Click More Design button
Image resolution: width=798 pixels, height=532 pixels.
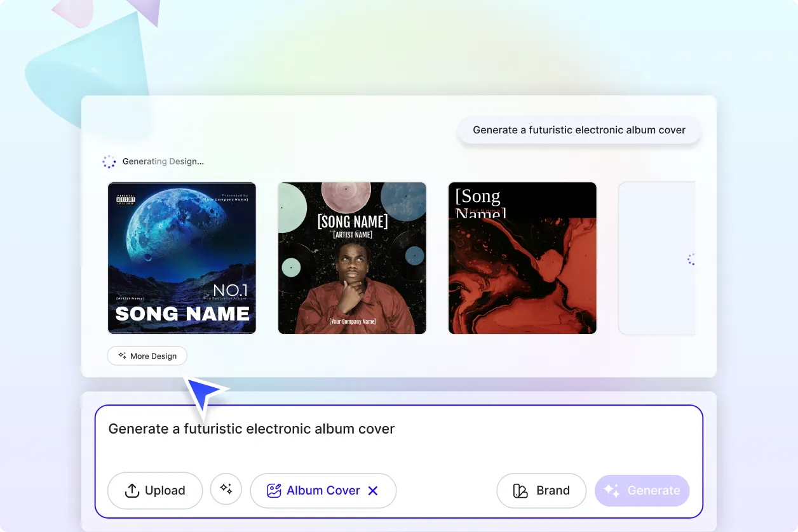point(147,356)
